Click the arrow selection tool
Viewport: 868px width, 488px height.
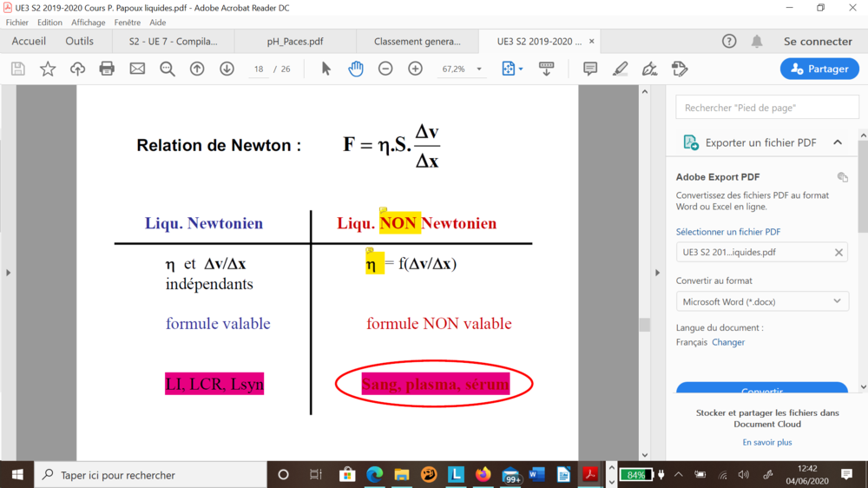point(326,69)
